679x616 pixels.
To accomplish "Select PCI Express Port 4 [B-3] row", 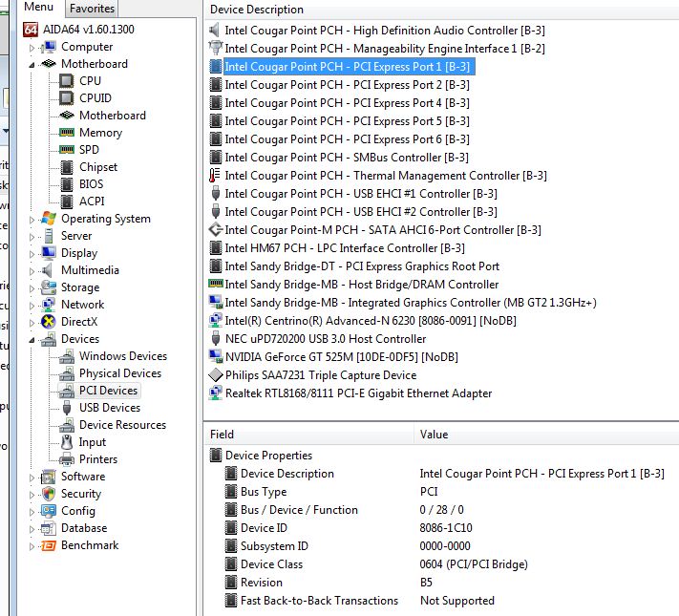I will point(347,103).
